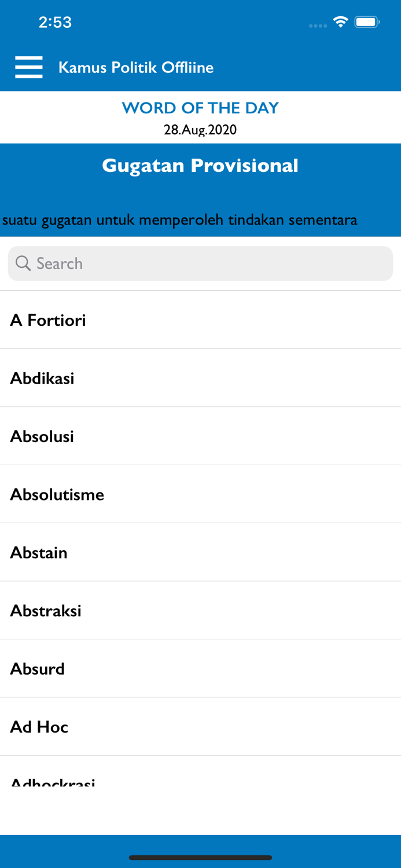
Task: Open the 'Abstraksi' entry
Action: tap(46, 610)
